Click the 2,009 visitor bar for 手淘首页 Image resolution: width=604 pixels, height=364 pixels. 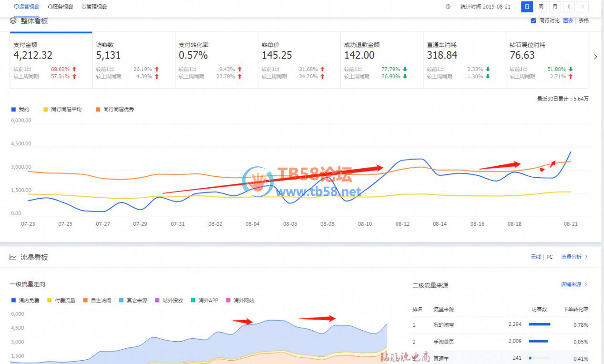coord(539,341)
